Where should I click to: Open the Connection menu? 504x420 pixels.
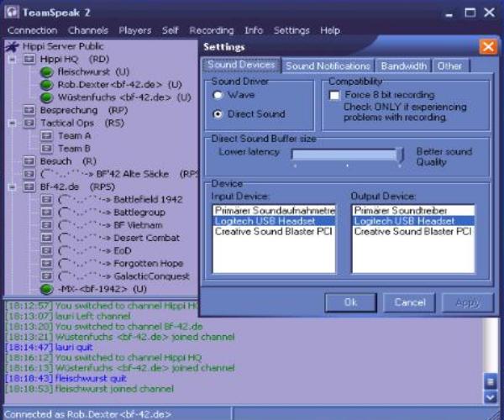(32, 30)
